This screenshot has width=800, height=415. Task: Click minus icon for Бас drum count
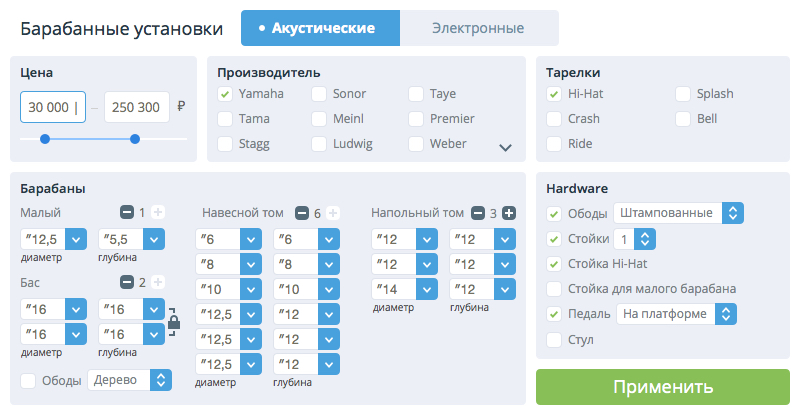point(127,283)
